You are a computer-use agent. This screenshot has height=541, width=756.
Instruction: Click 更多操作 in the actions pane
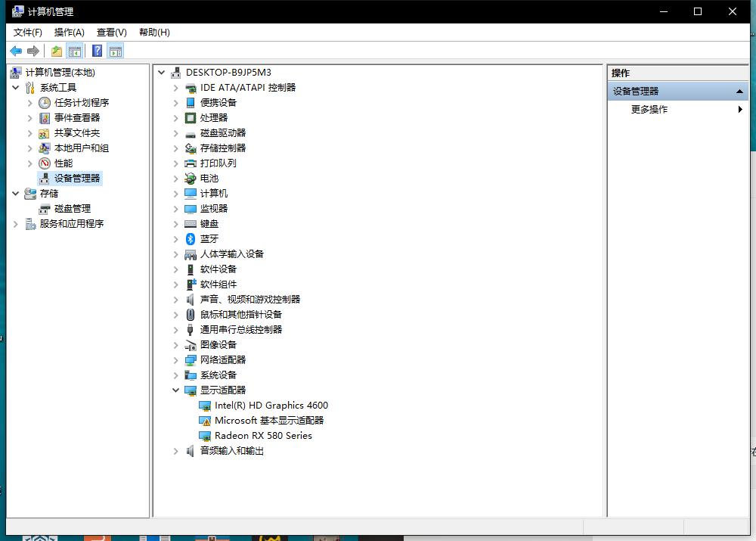(649, 109)
